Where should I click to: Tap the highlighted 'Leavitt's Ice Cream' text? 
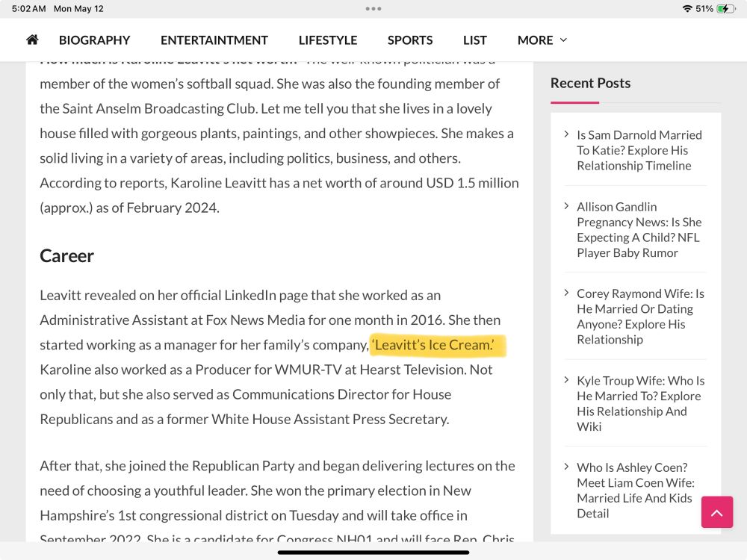coord(435,344)
